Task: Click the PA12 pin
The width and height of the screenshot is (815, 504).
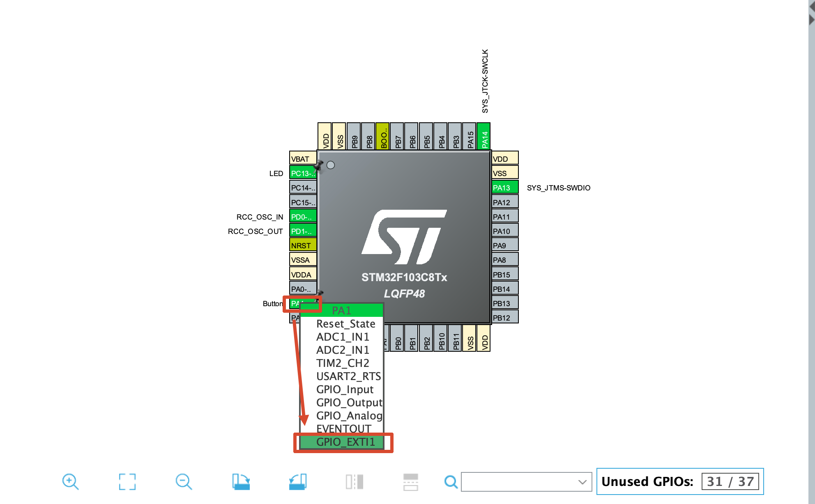Action: click(x=505, y=202)
